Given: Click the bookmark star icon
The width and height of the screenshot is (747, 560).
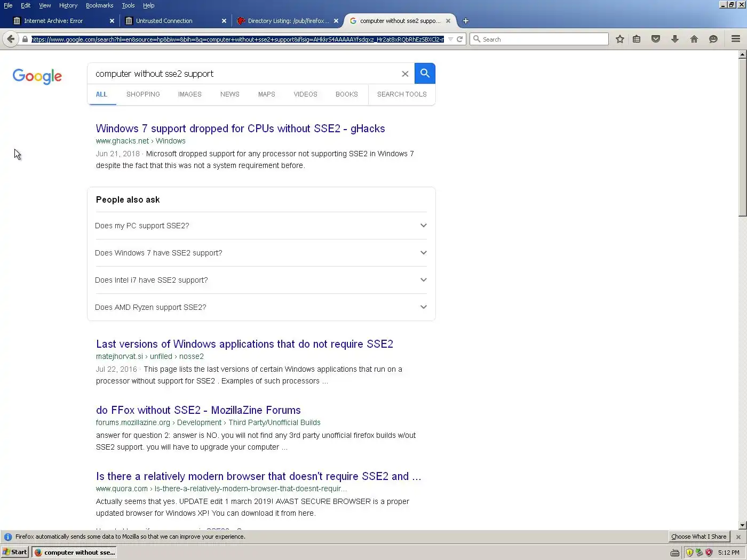Looking at the screenshot, I should pos(619,39).
